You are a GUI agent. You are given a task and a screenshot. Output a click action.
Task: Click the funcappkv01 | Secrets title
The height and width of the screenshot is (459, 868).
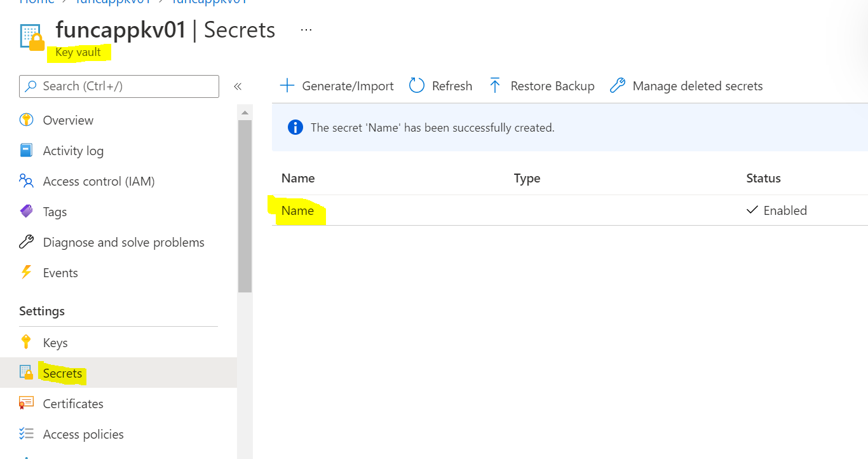point(165,30)
